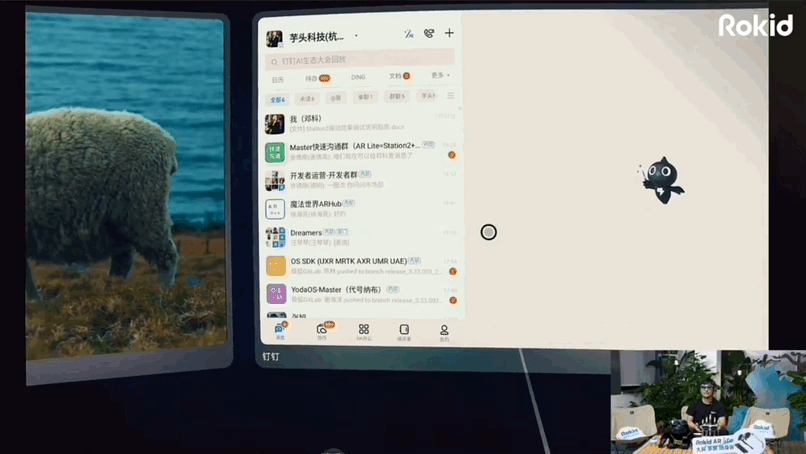Viewport: 806px width, 454px height.
Task: Click the purple YodaOS-Master group icon
Action: (x=277, y=294)
